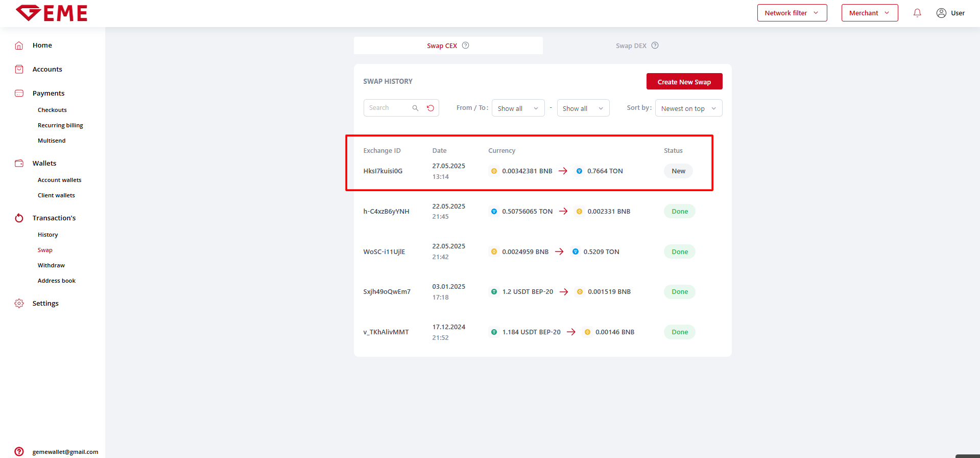This screenshot has width=980, height=458.
Task: Open Withdraw in the sidebar menu
Action: [x=51, y=265]
